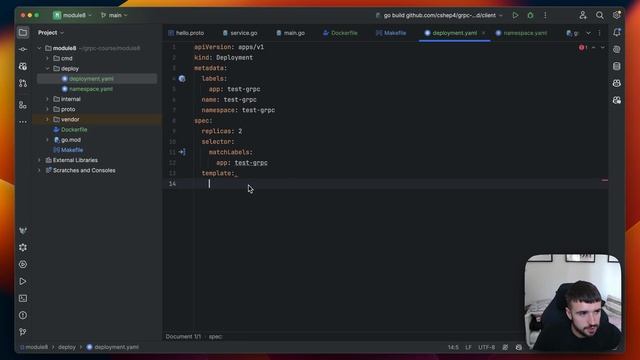Click 'spec:' in editor breadcrumbs
640x360 pixels.
click(x=216, y=337)
